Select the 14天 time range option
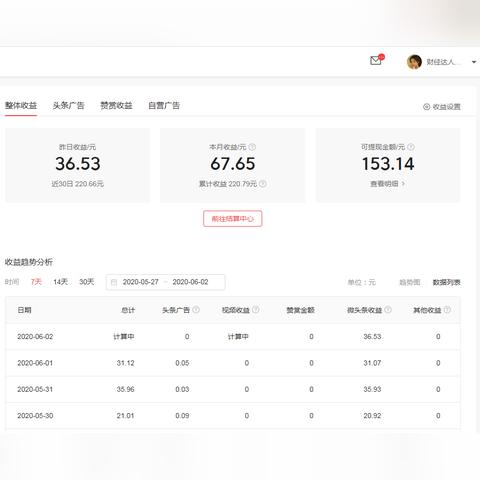This screenshot has width=480, height=480. tap(60, 282)
